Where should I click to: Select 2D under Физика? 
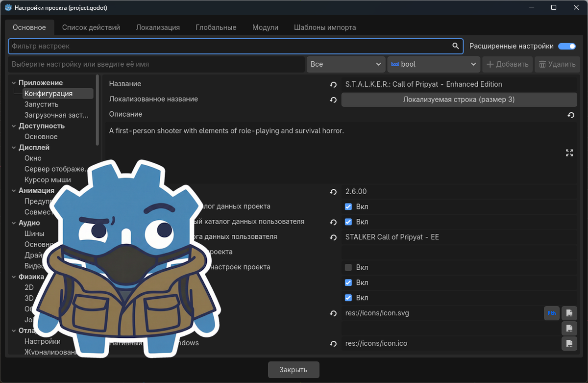[x=29, y=288]
